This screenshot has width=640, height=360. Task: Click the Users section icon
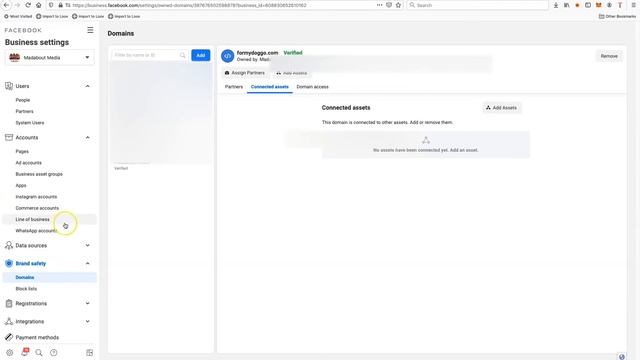[x=9, y=86]
